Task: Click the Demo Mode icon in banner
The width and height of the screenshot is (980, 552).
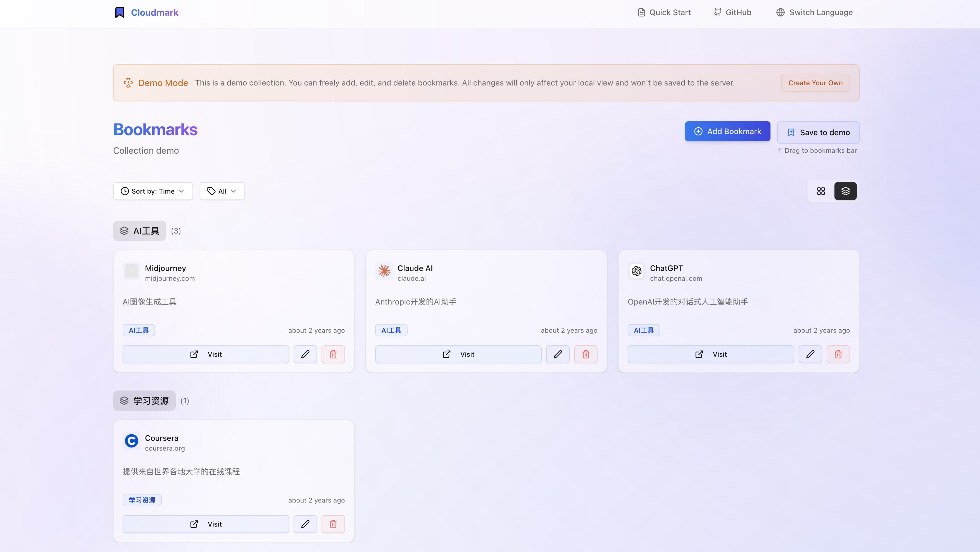Action: pos(128,83)
